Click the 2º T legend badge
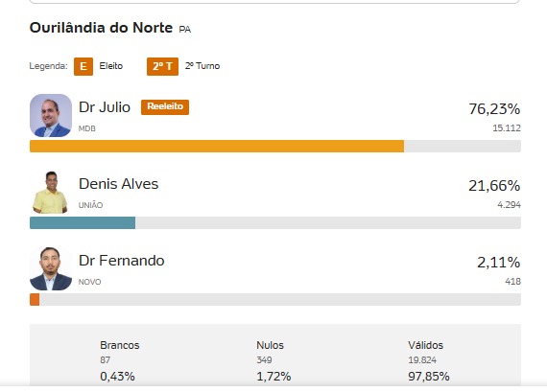The height and width of the screenshot is (392, 547). click(x=162, y=66)
